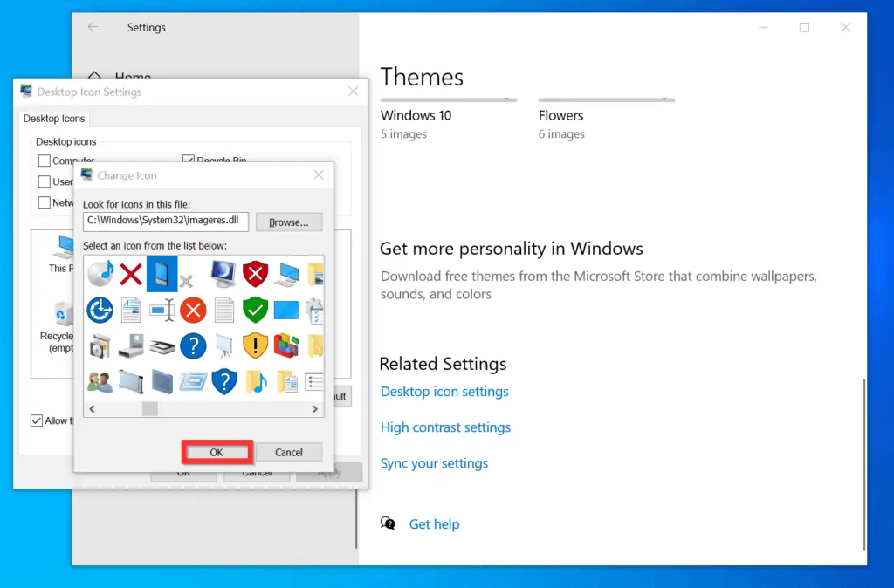Switch to the Desktop Icons tab
The image size is (894, 588).
(x=53, y=119)
